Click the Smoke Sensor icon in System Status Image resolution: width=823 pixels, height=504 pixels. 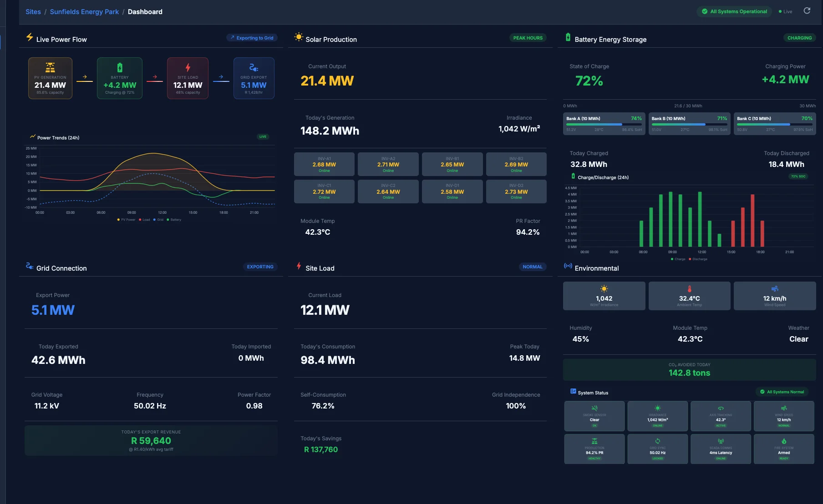(x=594, y=408)
